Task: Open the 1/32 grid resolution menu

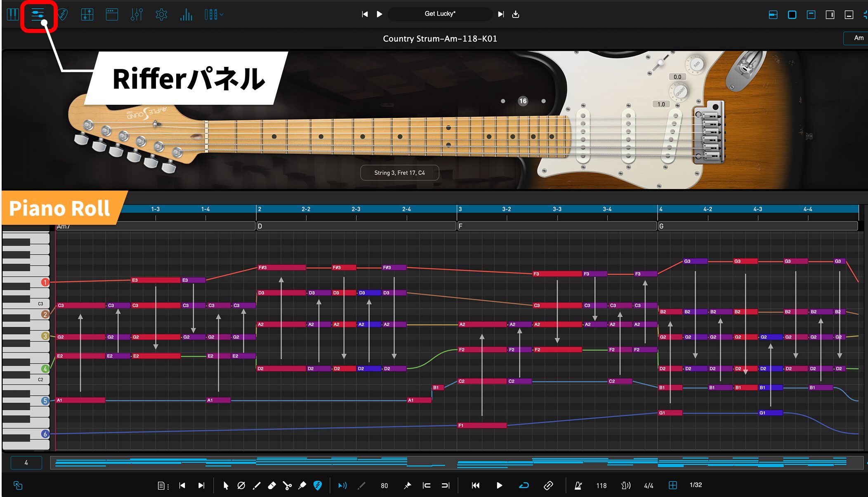Action: pos(696,485)
